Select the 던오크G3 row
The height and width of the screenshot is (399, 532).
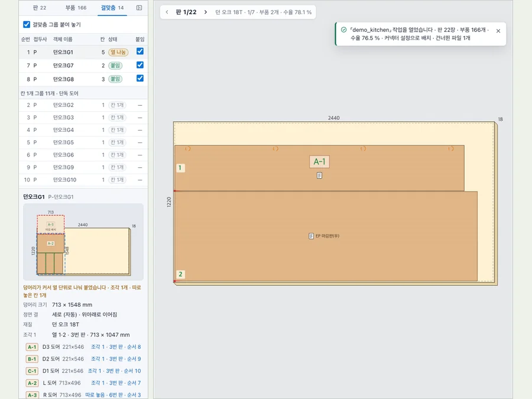(x=83, y=118)
